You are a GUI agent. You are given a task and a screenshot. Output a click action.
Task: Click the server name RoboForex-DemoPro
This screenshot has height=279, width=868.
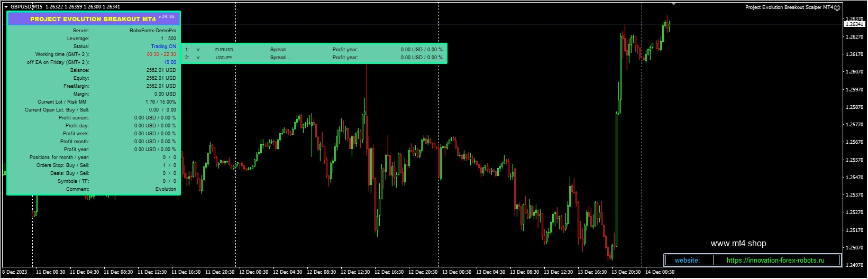(153, 31)
